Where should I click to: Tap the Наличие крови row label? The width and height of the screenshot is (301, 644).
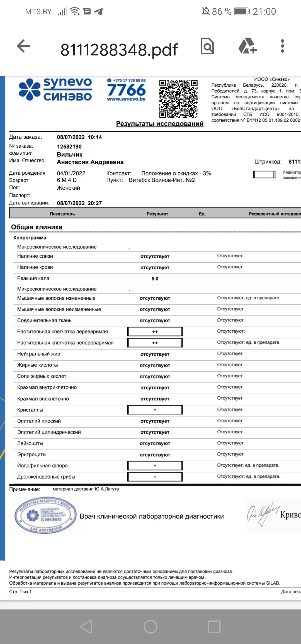[x=35, y=267]
